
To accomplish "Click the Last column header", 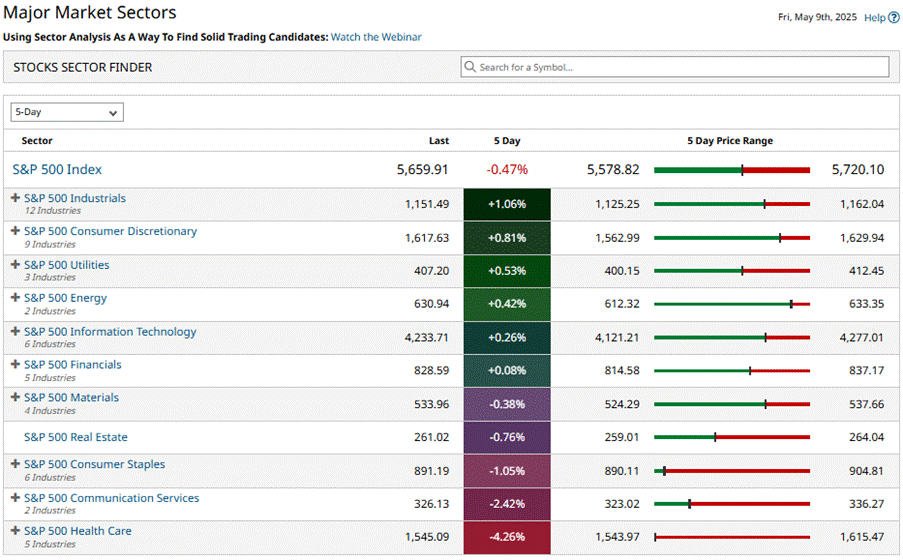I will [439, 141].
